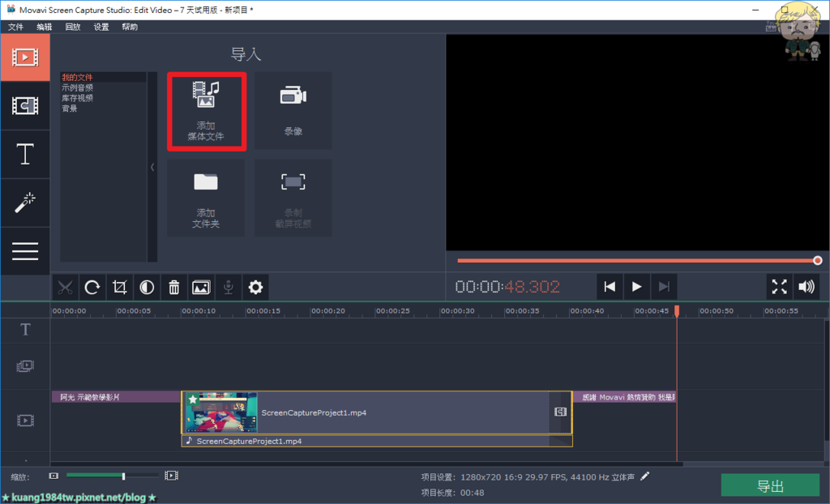The image size is (830, 504).
Task: Edit project settings pencil icon
Action: click(644, 476)
